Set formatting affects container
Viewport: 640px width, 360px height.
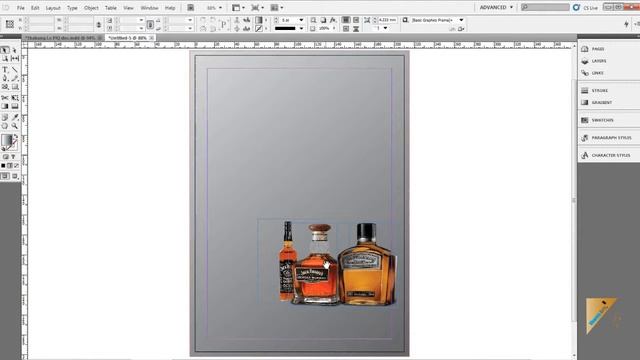coord(5,157)
